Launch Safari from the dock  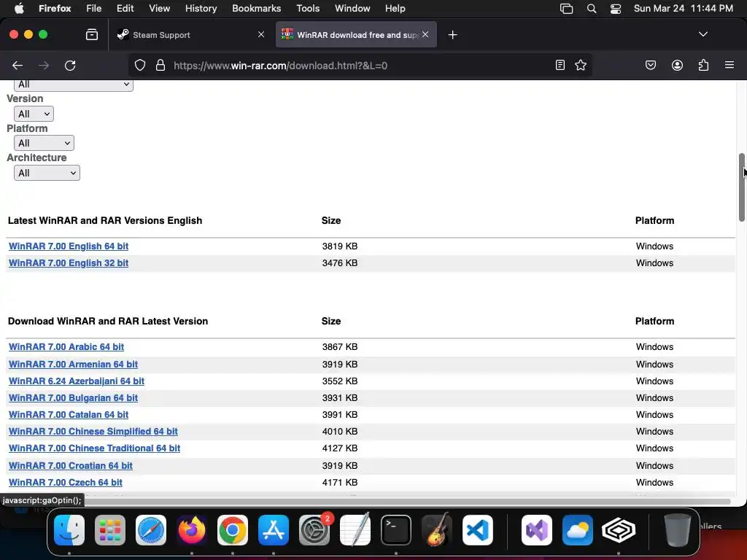[x=151, y=530]
